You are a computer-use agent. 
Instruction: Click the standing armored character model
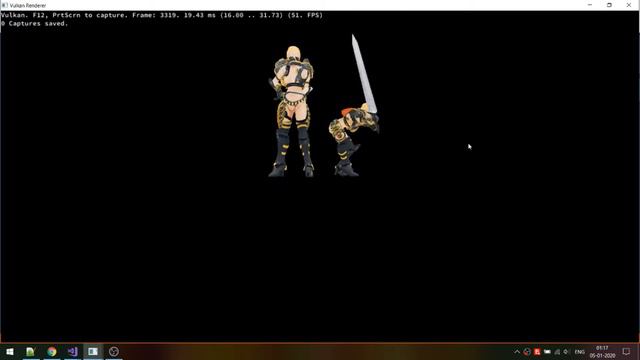pos(291,111)
